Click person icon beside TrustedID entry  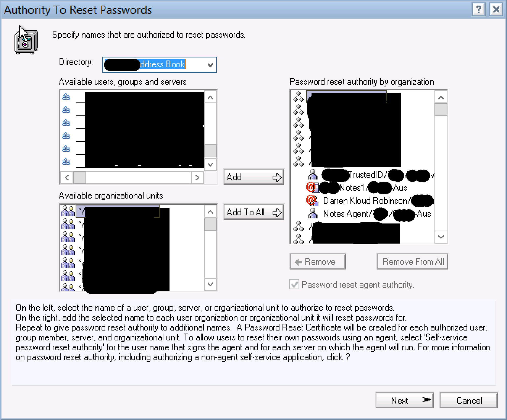[313, 175]
